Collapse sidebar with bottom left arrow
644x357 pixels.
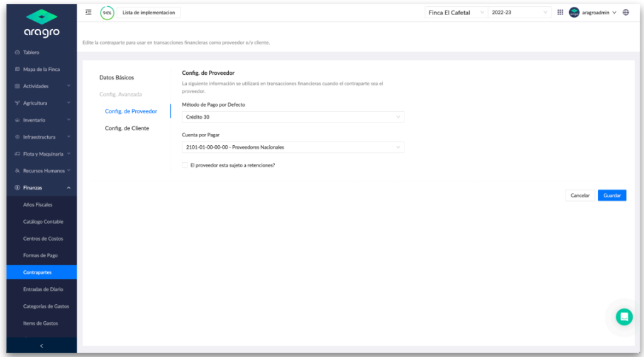42,346
